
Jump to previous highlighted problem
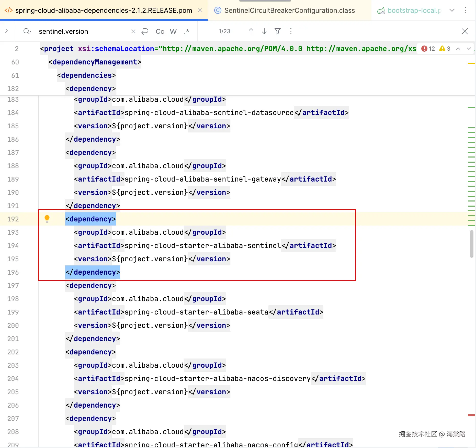458,49
